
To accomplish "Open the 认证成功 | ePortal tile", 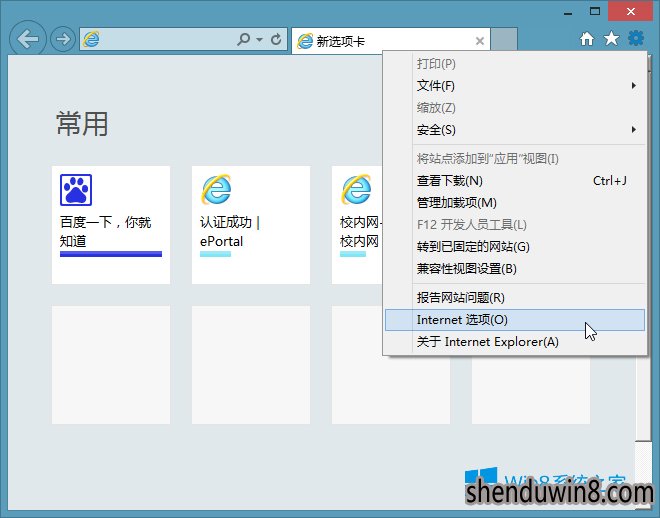I will point(251,225).
